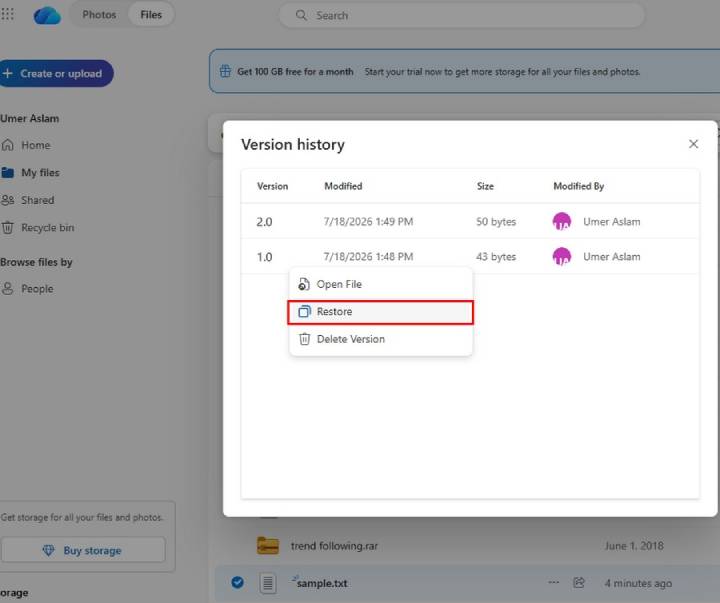The height and width of the screenshot is (603, 720).
Task: Browse files by People
Action: [x=37, y=289]
